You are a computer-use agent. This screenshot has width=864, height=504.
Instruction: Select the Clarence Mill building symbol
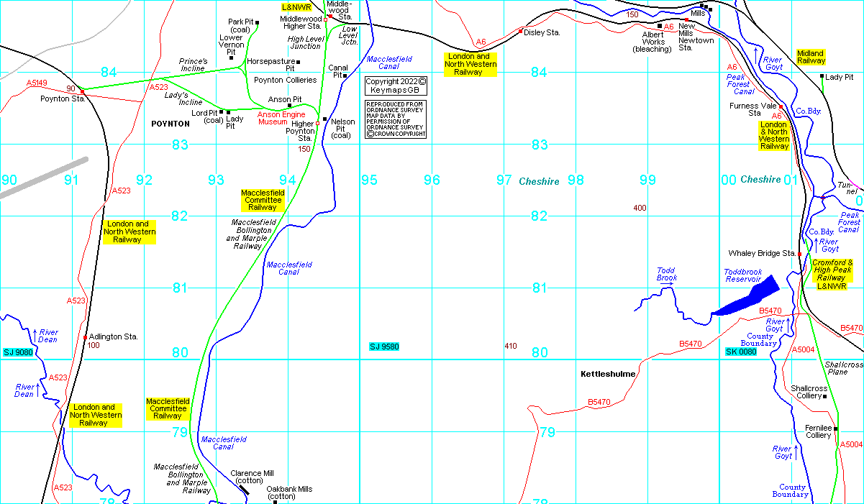click(244, 489)
